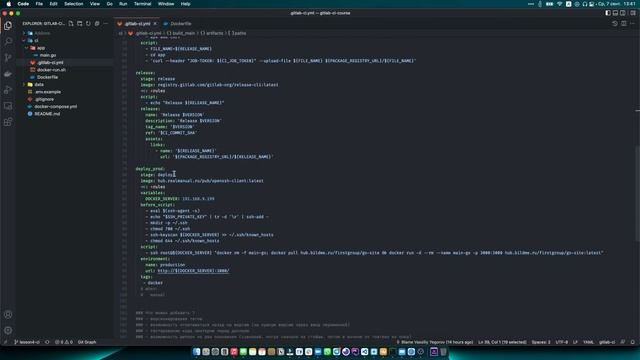The height and width of the screenshot is (360, 640).
Task: Click Ln/Col cursor position in status bar
Action: point(502,342)
